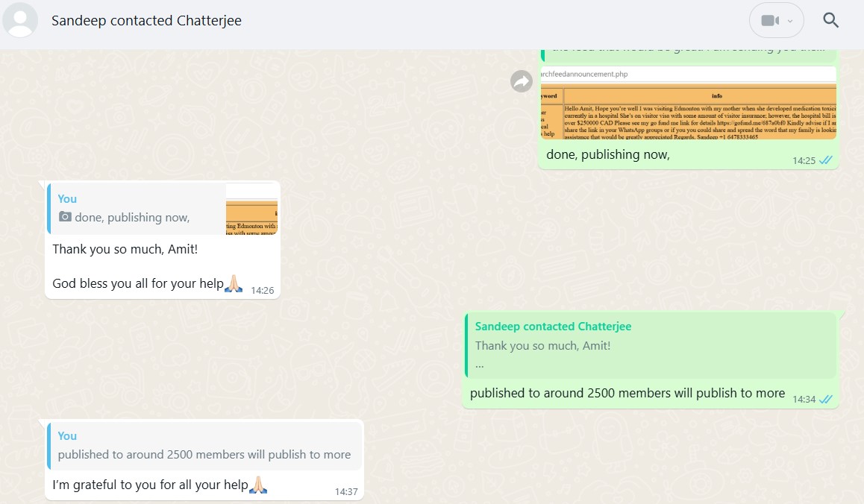The height and width of the screenshot is (504, 864).
Task: Click praying hands emoji after 'for your help' at 14:26
Action: pyautogui.click(x=234, y=283)
